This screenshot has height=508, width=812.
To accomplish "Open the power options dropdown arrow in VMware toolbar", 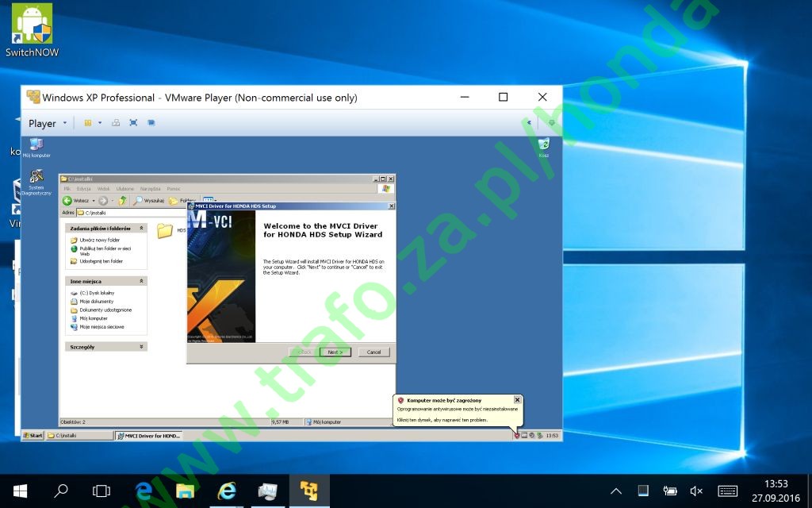I will (100, 123).
